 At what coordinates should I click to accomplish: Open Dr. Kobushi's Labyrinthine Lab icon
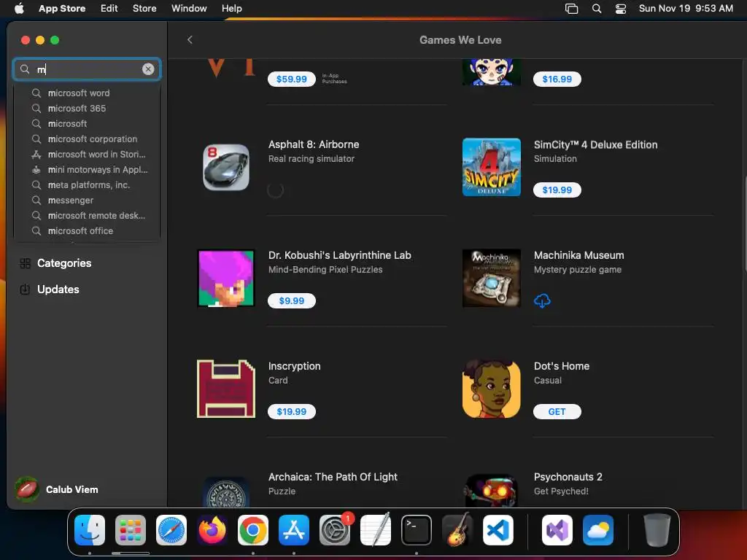tap(226, 278)
